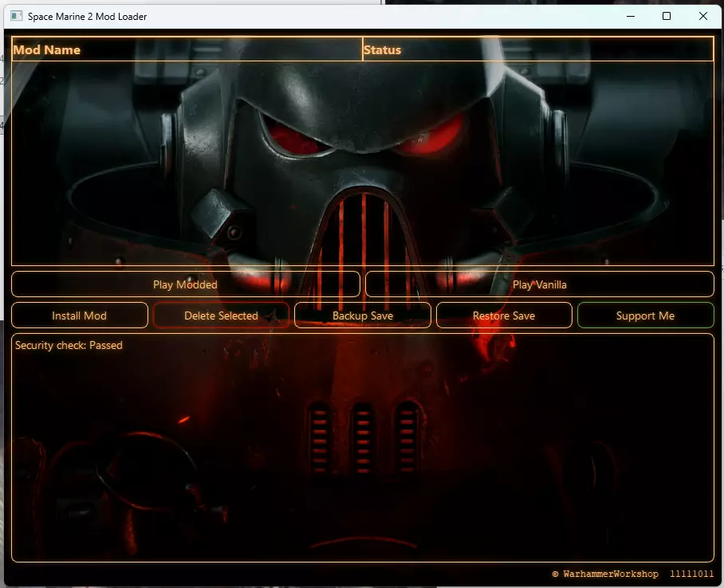Click the Restore Save button

pyautogui.click(x=504, y=316)
